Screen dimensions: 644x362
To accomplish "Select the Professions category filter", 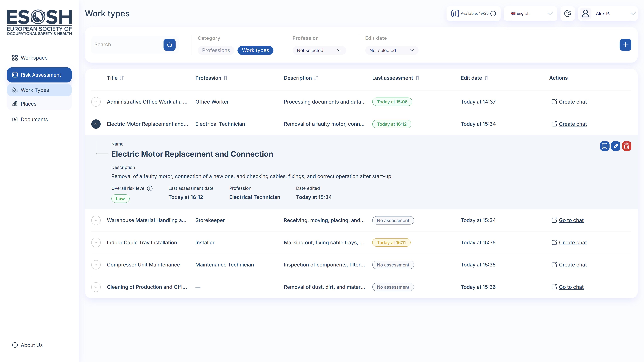I will [x=216, y=50].
